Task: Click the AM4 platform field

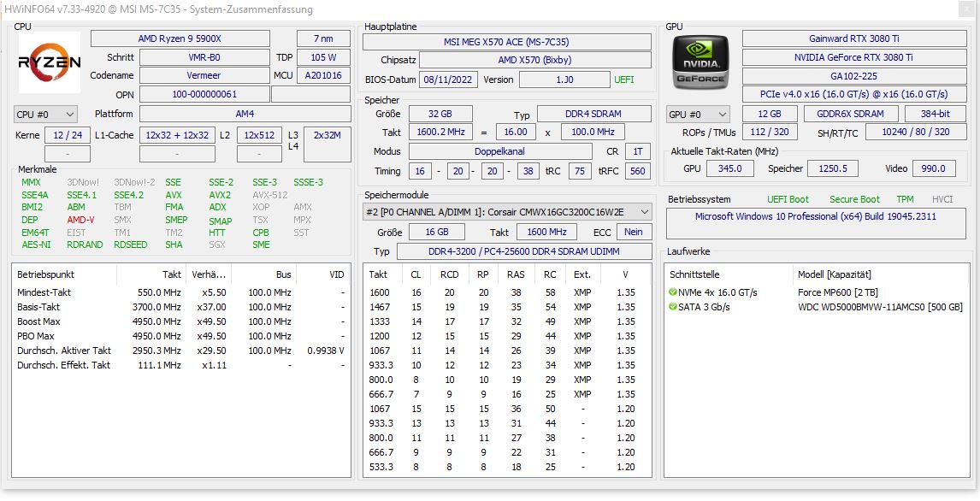Action: 245,115
